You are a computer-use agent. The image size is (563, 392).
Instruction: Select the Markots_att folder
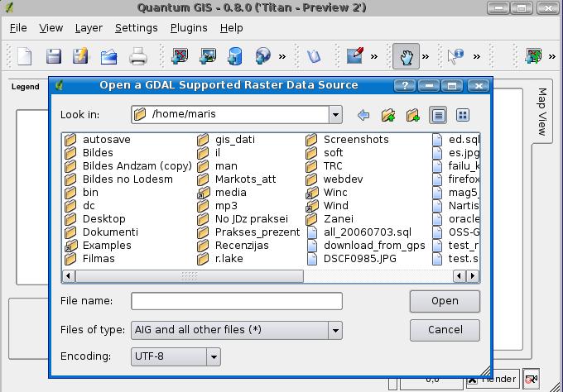point(237,179)
